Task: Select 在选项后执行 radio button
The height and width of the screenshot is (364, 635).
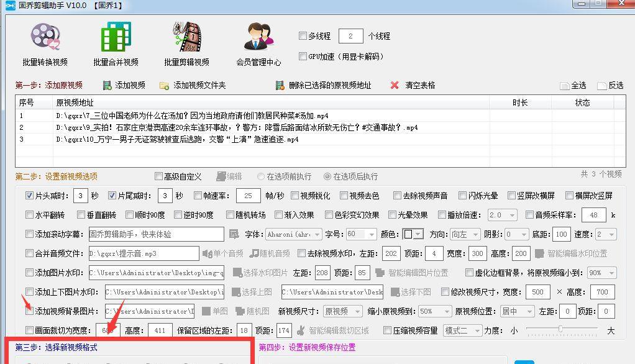Action: (327, 176)
